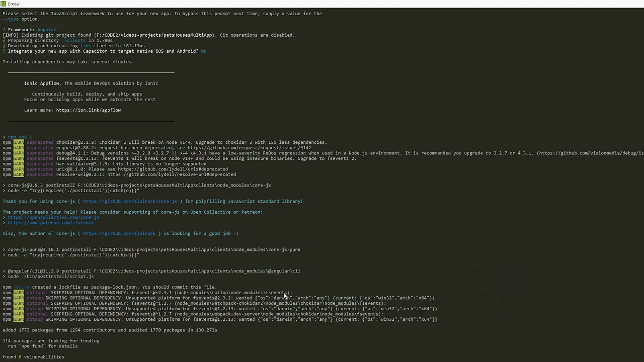The image size is (644, 362).
Task: Click the Cmder window title text
Action: point(14,4)
